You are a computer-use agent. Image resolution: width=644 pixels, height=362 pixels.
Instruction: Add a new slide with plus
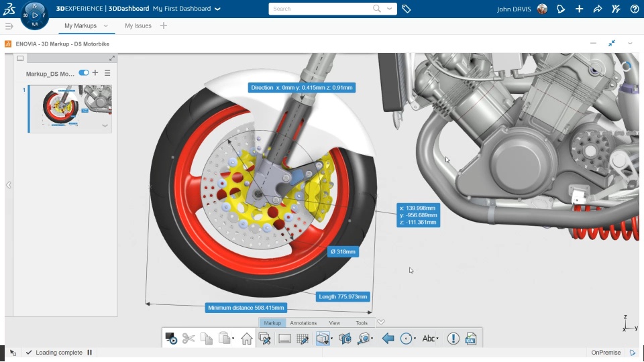pos(95,72)
